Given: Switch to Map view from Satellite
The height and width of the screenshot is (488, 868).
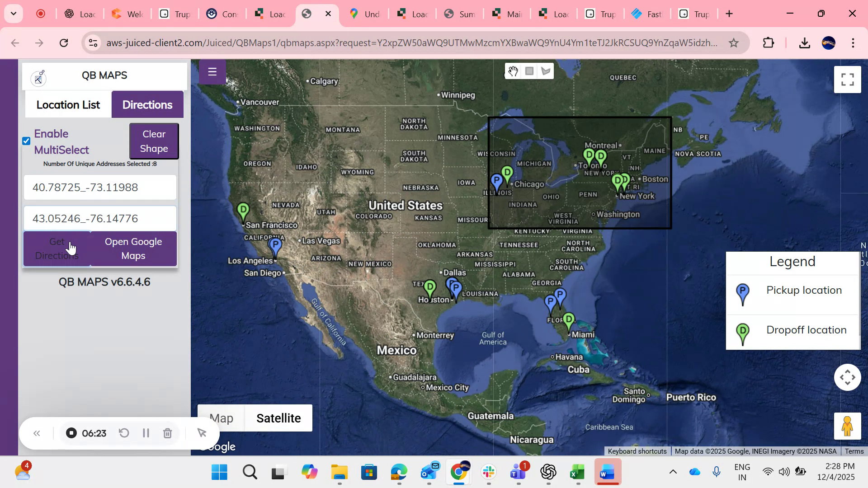Looking at the screenshot, I should coord(221,418).
